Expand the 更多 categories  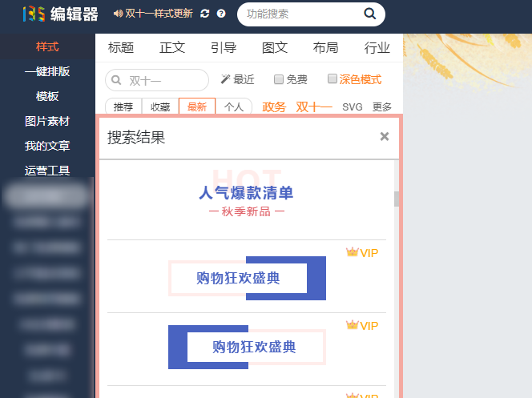tap(382, 107)
